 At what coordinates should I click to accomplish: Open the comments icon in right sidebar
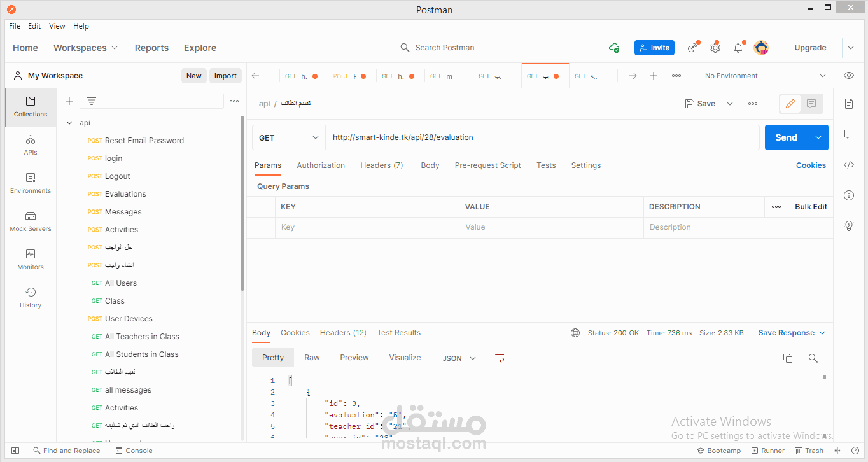coord(849,134)
